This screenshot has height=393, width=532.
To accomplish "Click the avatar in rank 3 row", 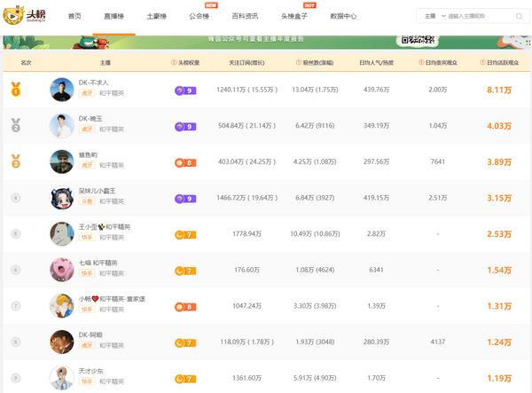I will [x=62, y=161].
